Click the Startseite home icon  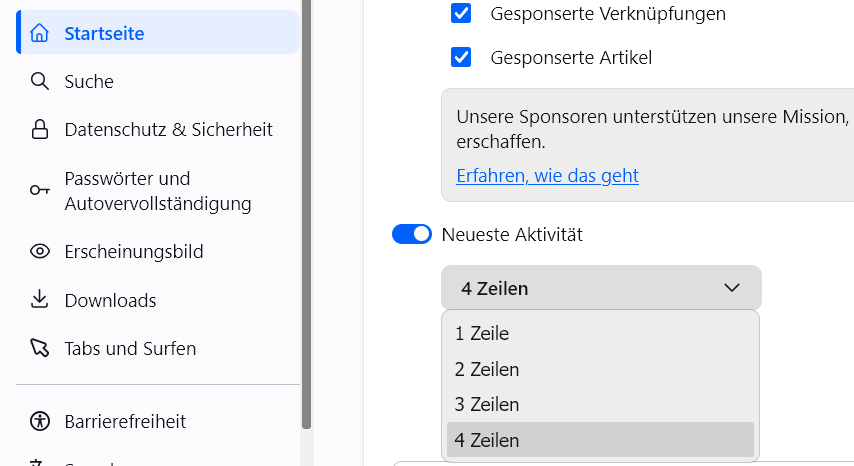pyautogui.click(x=39, y=33)
